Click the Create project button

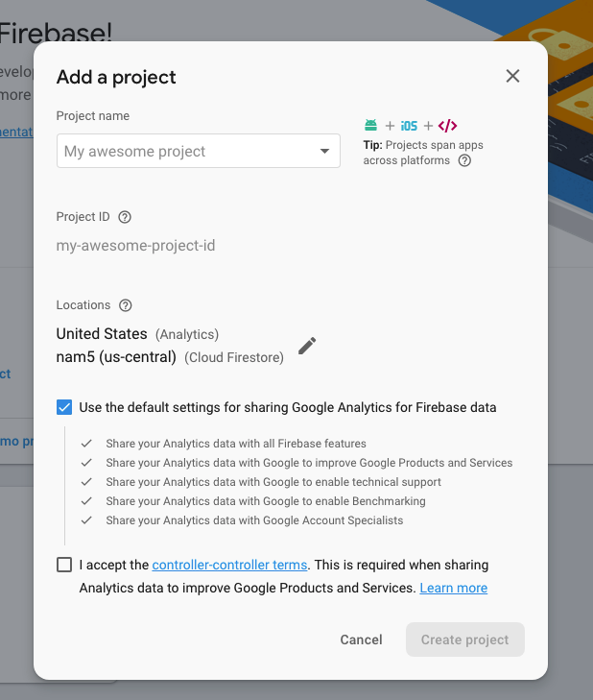pyautogui.click(x=465, y=640)
